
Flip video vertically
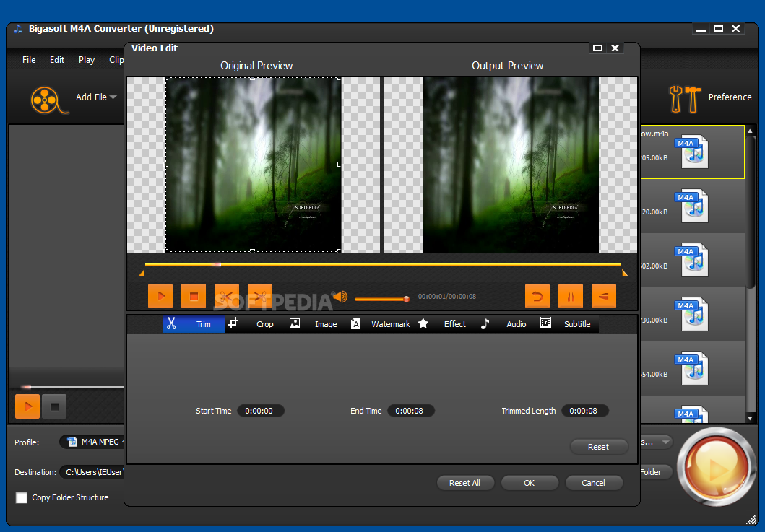click(x=603, y=296)
